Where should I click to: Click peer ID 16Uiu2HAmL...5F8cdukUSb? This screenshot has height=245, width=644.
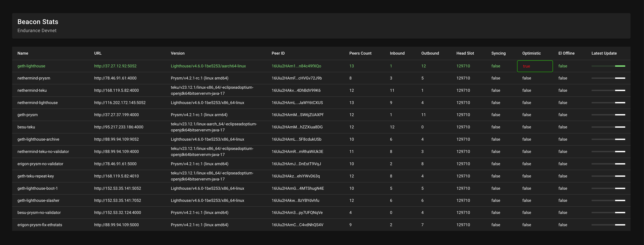pyautogui.click(x=296, y=139)
